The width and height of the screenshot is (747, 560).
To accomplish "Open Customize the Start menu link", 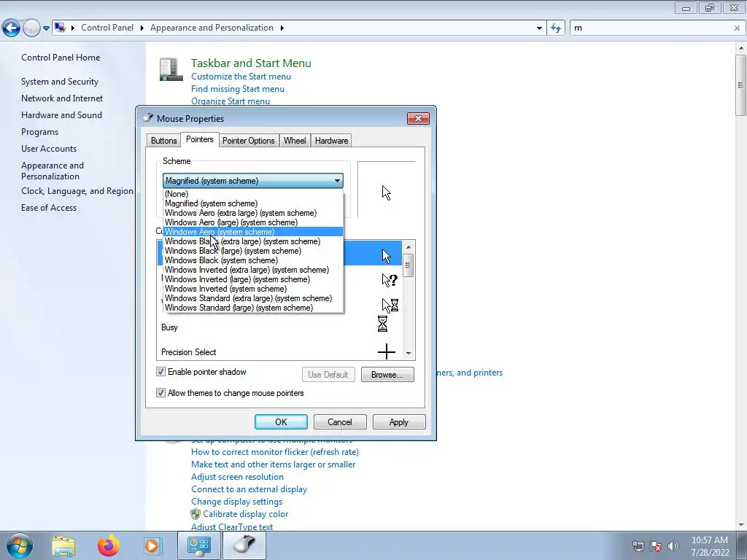I will click(x=241, y=77).
